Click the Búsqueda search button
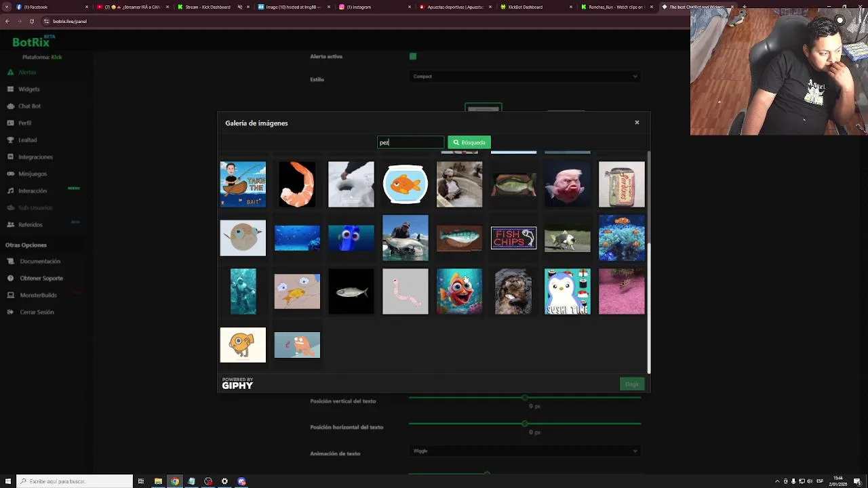This screenshot has width=868, height=488. (469, 142)
